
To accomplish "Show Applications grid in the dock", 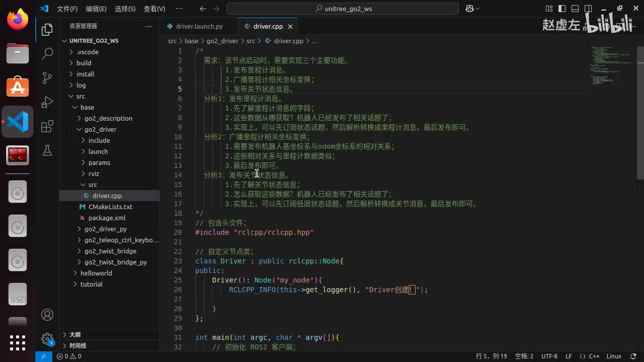I will (18, 343).
